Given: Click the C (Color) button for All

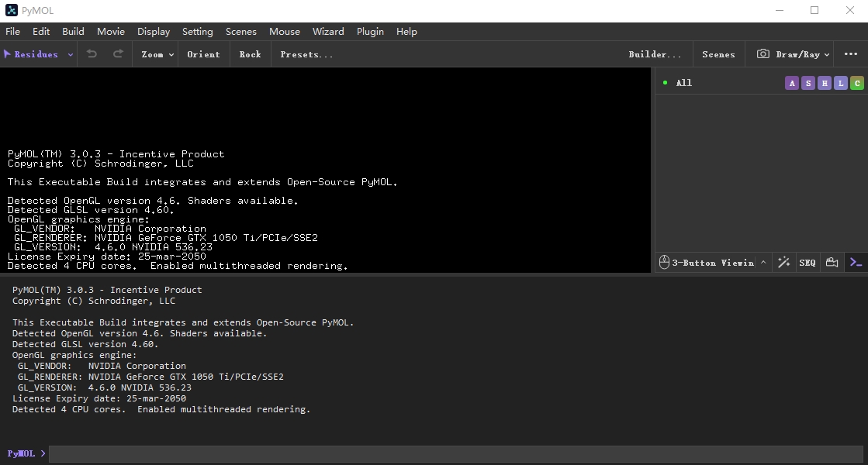Looking at the screenshot, I should (857, 83).
